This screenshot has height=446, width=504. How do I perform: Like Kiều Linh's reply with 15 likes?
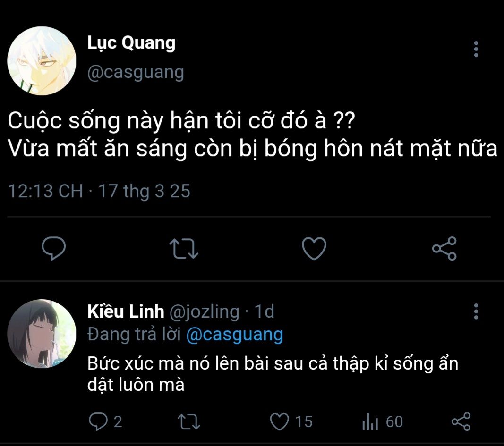(282, 421)
